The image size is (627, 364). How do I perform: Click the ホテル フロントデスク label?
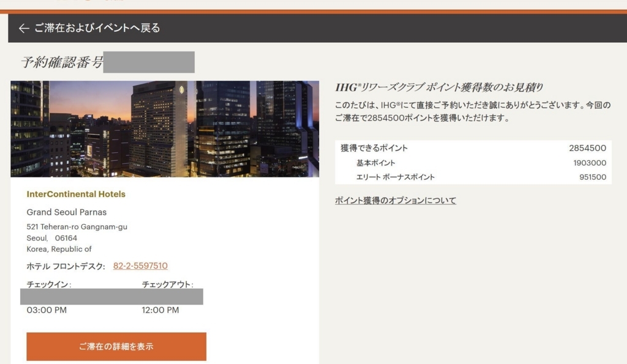(x=66, y=266)
